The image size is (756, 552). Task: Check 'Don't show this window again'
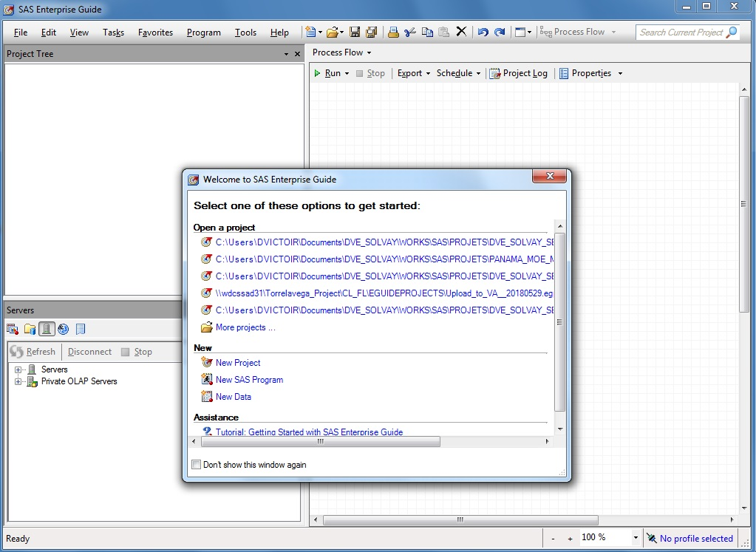tap(197, 465)
